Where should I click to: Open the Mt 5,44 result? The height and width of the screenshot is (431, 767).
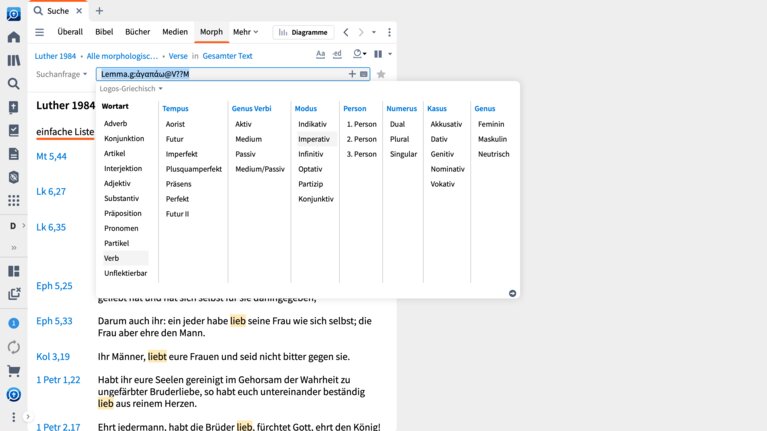click(51, 157)
